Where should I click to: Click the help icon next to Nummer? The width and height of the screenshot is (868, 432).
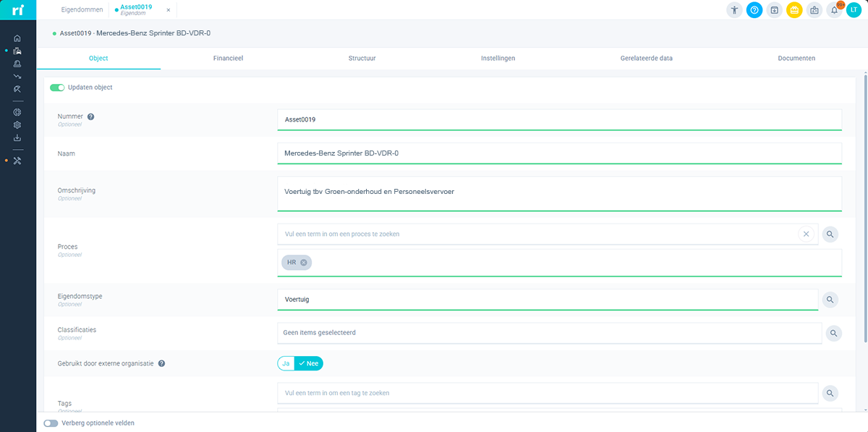pyautogui.click(x=91, y=117)
